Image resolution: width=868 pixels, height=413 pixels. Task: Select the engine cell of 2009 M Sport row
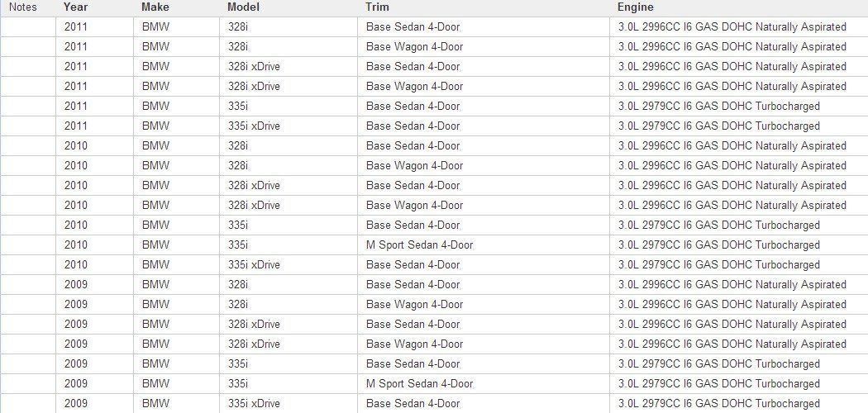[718, 384]
